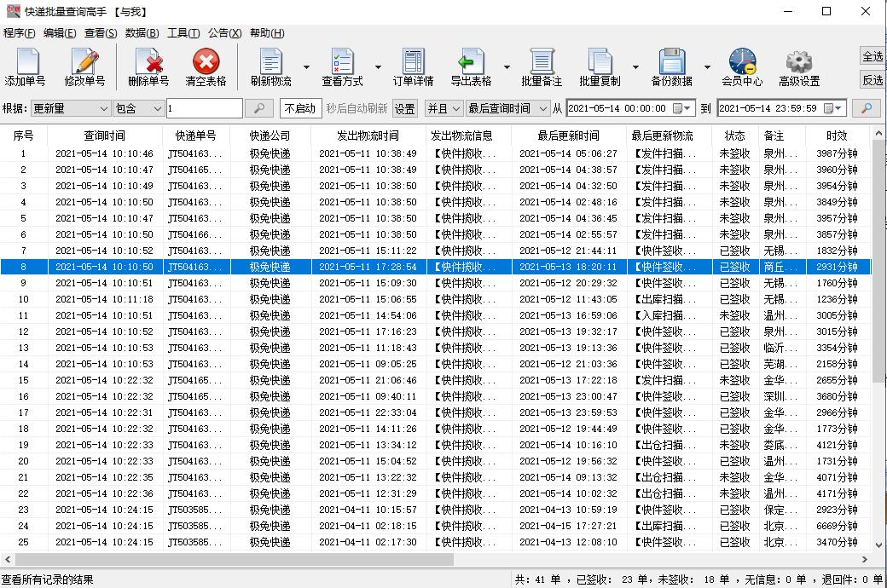Select row 13 cell 临沂
This screenshot has height=588, width=887.
pyautogui.click(x=780, y=348)
